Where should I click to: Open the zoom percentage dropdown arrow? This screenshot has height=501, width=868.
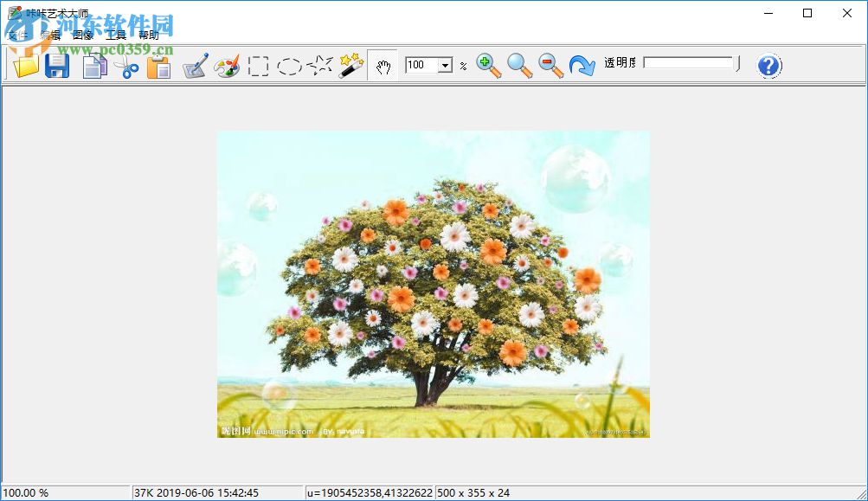(x=445, y=65)
